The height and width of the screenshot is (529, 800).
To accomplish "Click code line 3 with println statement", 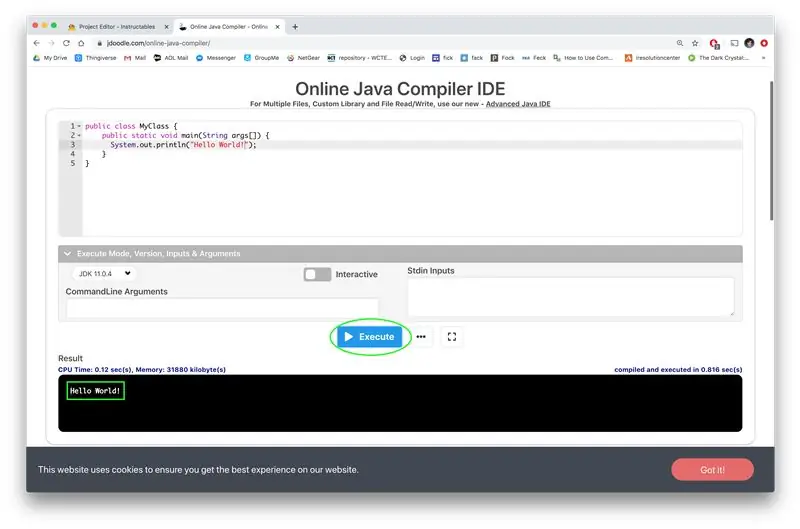I will point(183,145).
